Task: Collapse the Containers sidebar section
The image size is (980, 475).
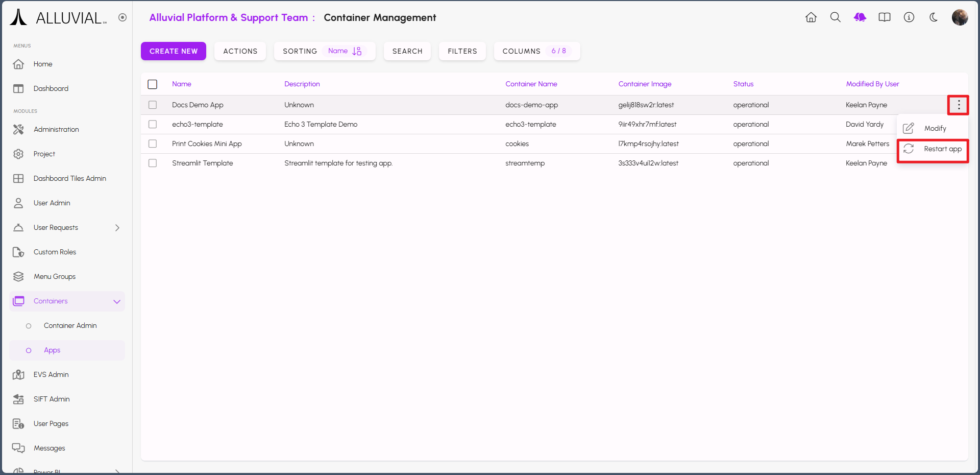Action: (x=117, y=301)
